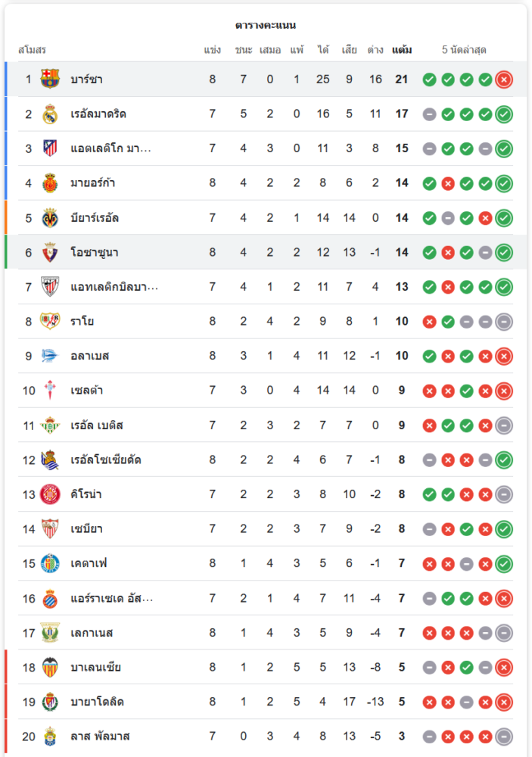Click Rayo's latest match draw icon
Screen dimensions: 532x757
click(x=504, y=322)
